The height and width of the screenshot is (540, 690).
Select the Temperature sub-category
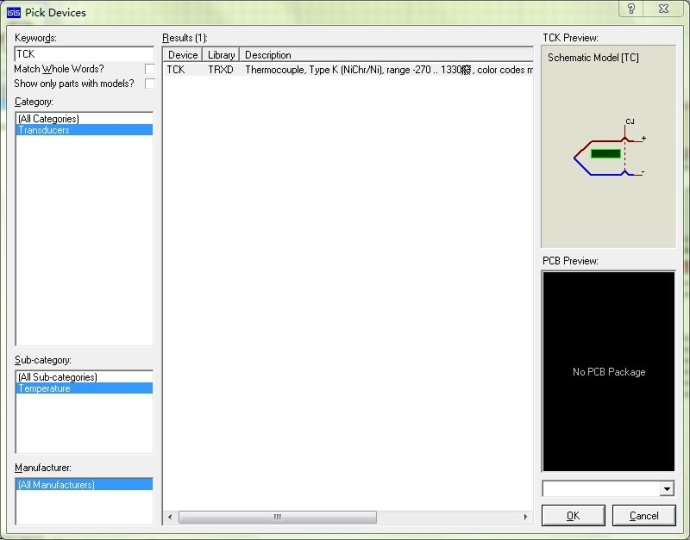[84, 388]
